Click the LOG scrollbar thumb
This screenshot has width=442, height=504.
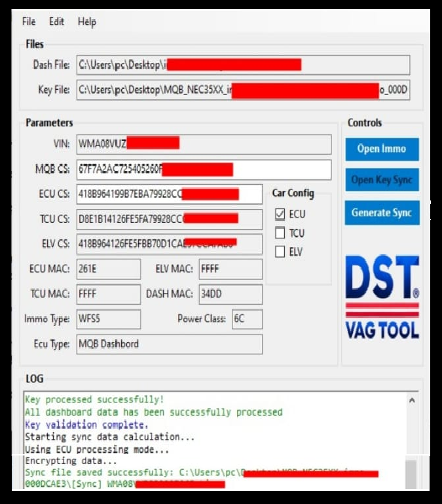tap(411, 471)
